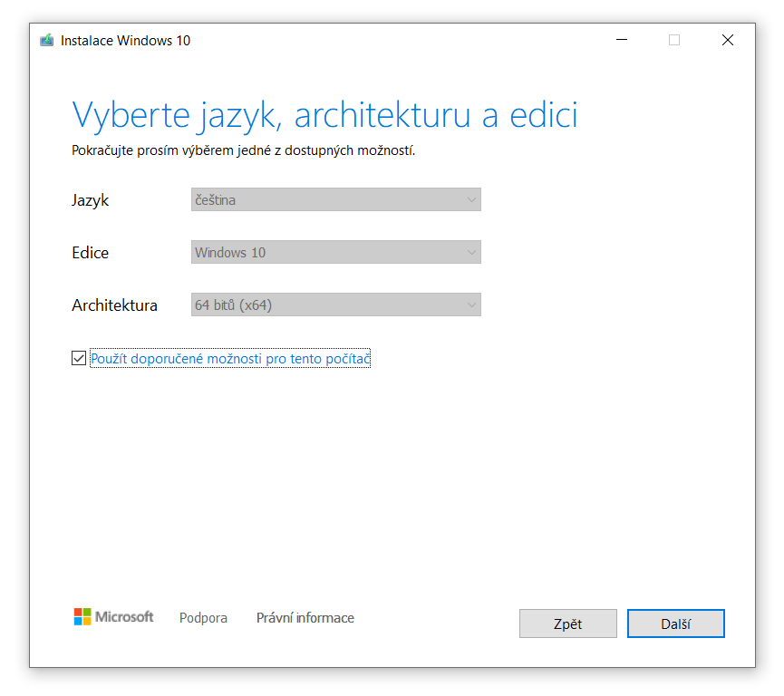
Task: Open the Jazyk dropdown showing čeština
Action: (336, 199)
